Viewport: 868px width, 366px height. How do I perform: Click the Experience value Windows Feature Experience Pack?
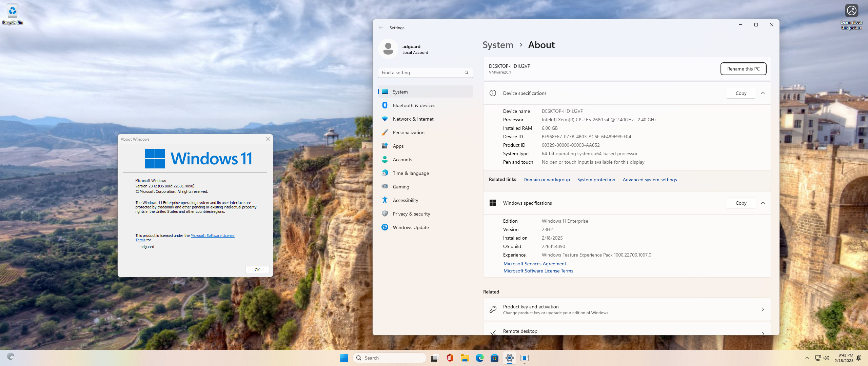tap(596, 255)
